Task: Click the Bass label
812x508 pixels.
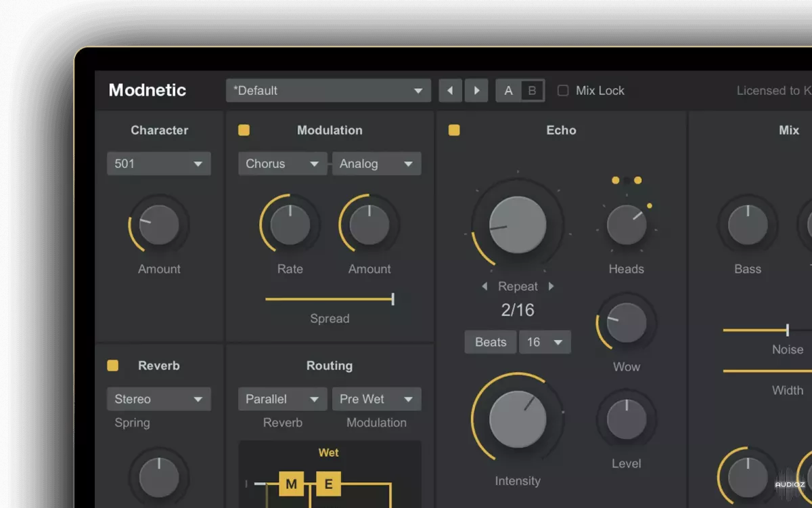Action: pos(748,269)
